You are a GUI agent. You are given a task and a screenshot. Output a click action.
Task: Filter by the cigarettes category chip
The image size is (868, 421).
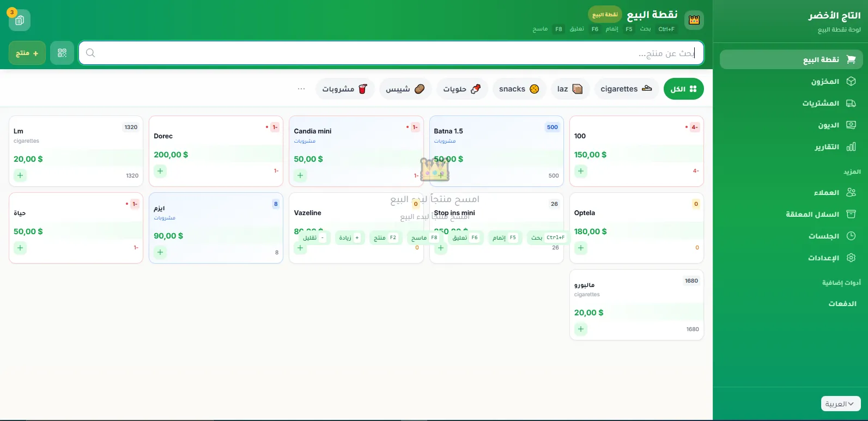pos(626,89)
